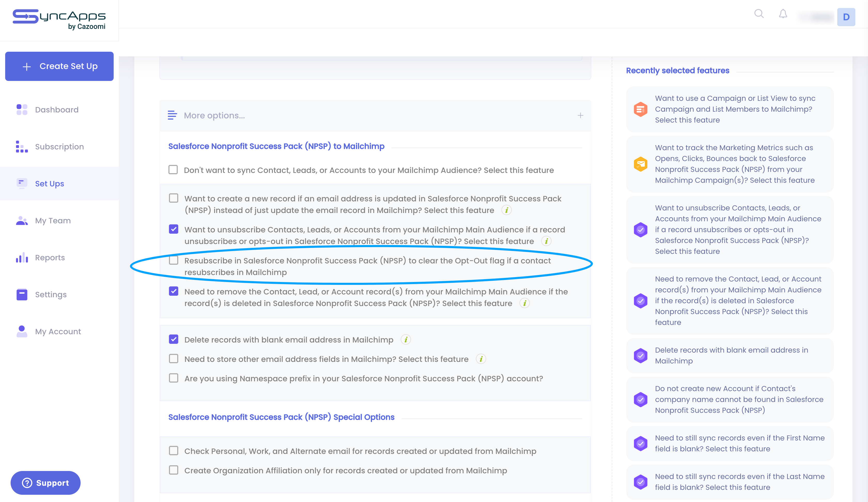Open Subscription in the sidebar menu
The height and width of the screenshot is (502, 868).
[59, 147]
